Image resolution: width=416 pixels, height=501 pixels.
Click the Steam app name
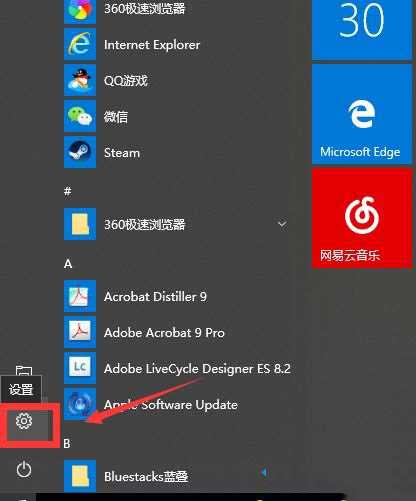[122, 153]
